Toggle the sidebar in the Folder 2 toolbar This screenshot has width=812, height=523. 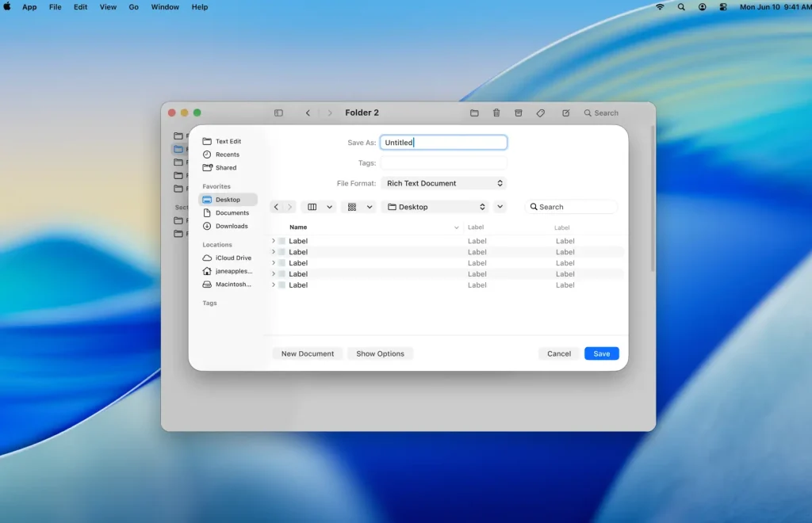coord(278,113)
